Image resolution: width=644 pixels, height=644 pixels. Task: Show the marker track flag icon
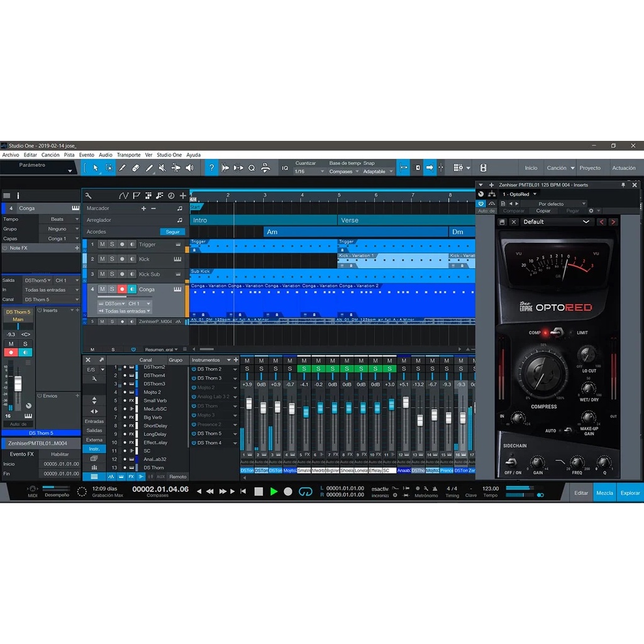click(136, 196)
